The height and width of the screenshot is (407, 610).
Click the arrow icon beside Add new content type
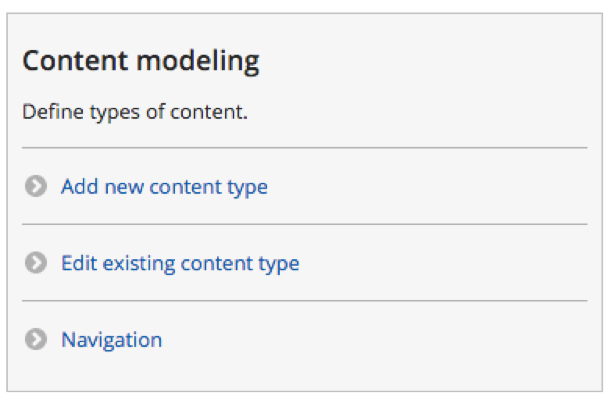click(x=36, y=186)
